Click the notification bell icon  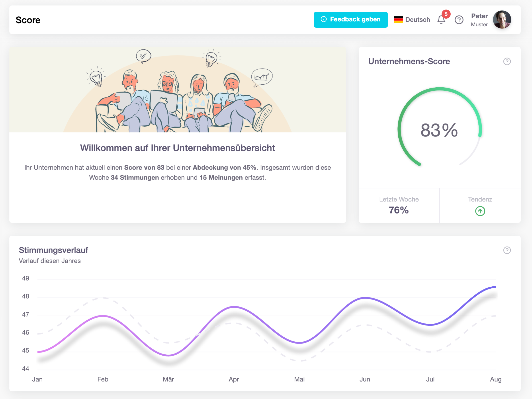(441, 20)
